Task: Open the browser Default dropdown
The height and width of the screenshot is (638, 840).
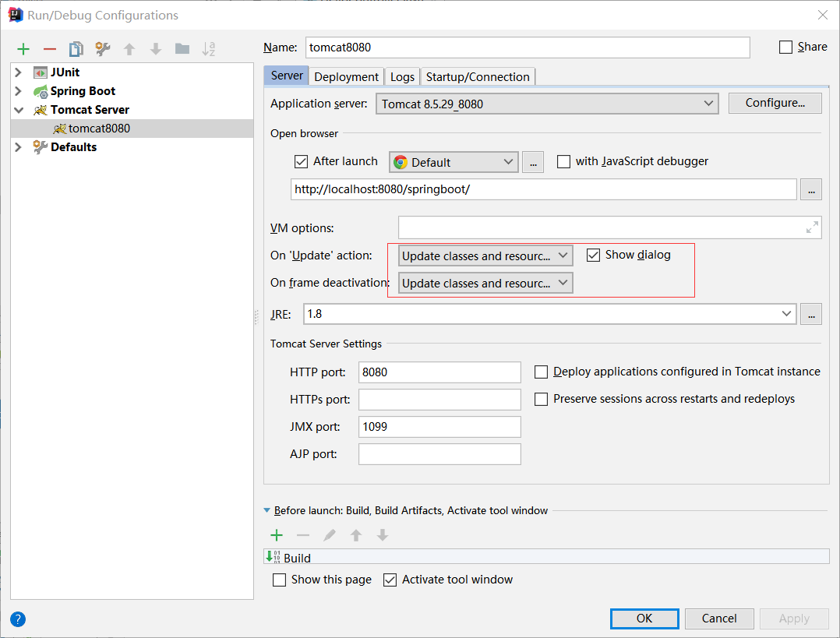Action: (454, 162)
